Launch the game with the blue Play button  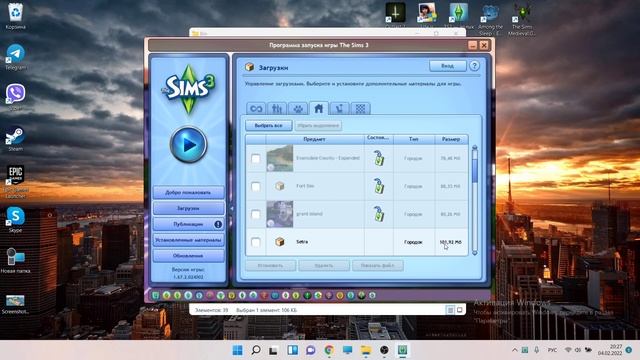click(x=188, y=144)
